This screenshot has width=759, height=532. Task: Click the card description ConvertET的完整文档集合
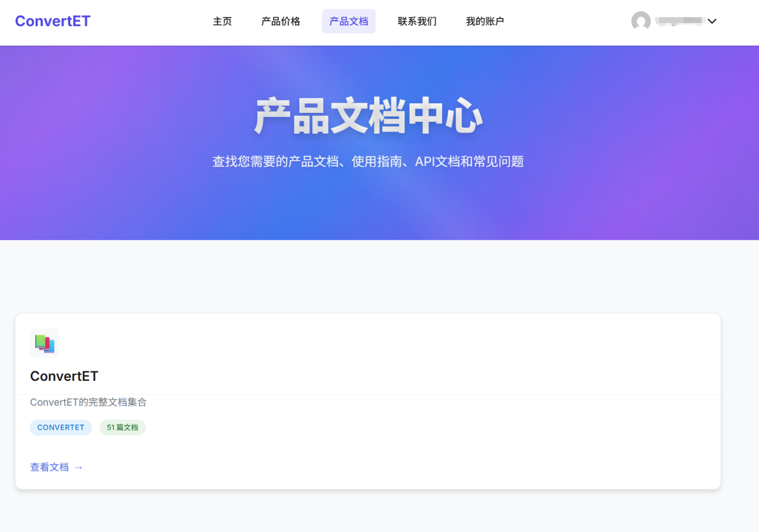pyautogui.click(x=88, y=402)
